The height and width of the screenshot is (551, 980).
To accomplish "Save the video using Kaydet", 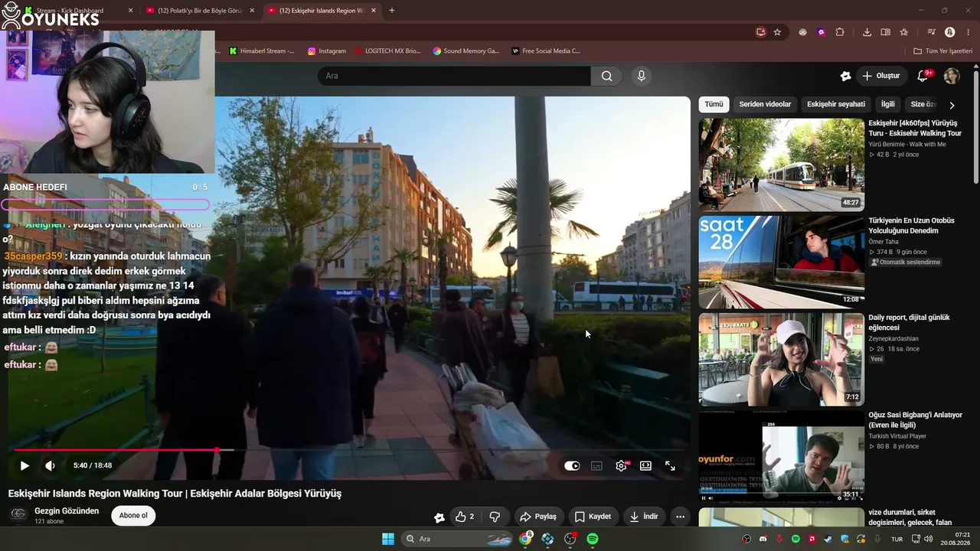I will tap(593, 517).
